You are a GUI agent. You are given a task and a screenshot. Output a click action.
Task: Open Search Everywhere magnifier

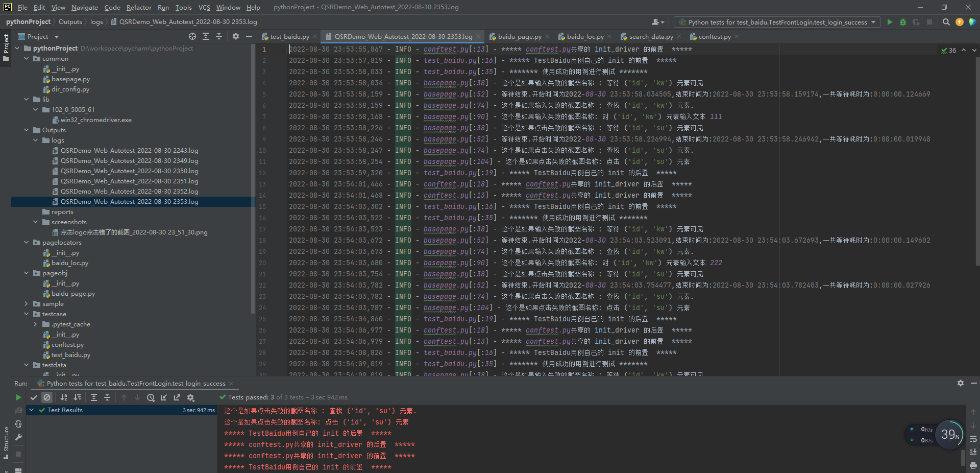point(946,22)
